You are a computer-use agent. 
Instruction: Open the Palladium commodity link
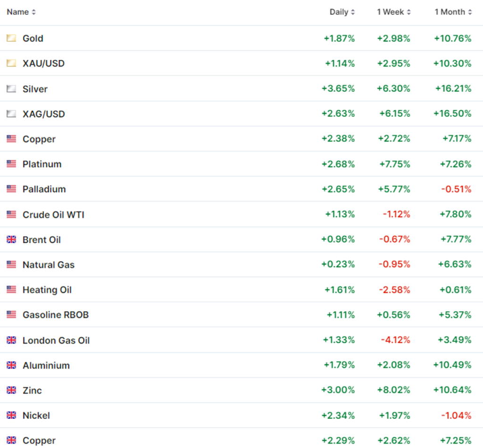44,189
